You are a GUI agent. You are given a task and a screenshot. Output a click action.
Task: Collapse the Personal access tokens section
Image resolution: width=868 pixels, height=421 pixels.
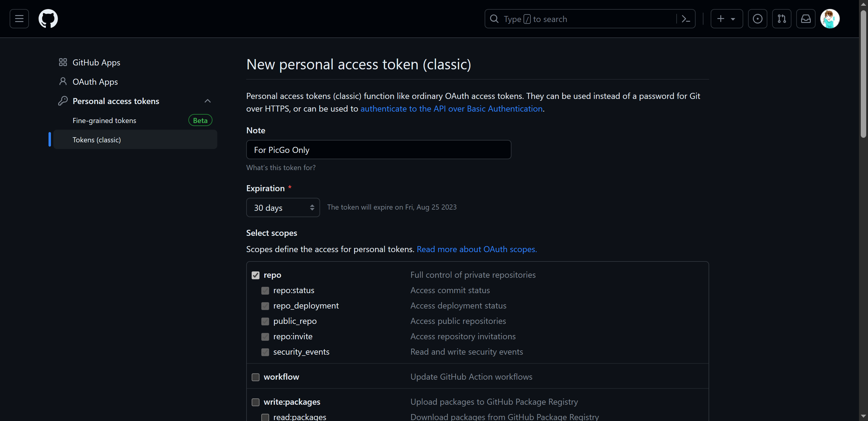pyautogui.click(x=208, y=101)
